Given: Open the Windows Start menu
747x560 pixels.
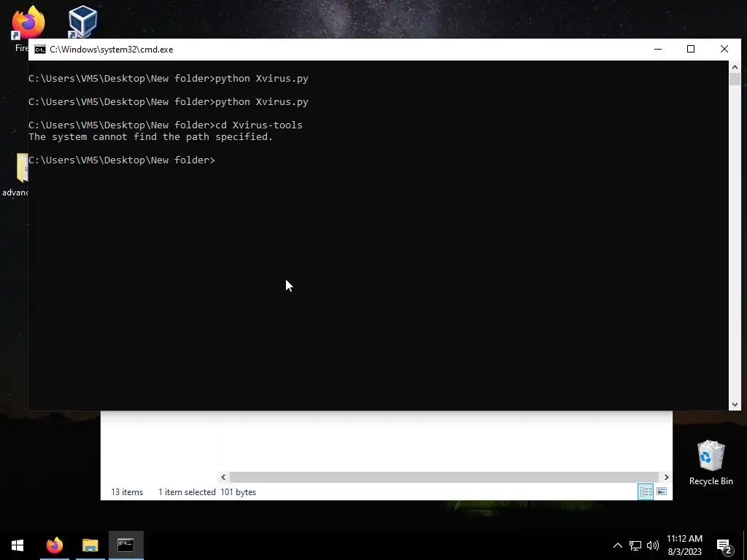Looking at the screenshot, I should coord(18,545).
